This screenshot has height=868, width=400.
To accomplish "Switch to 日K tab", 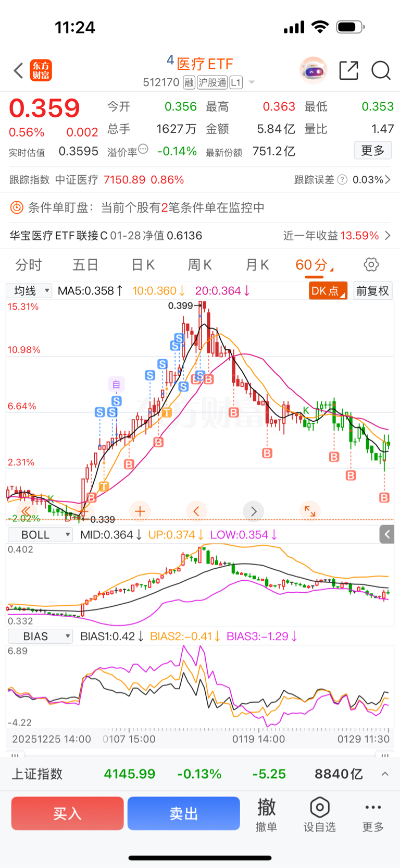I will (143, 265).
